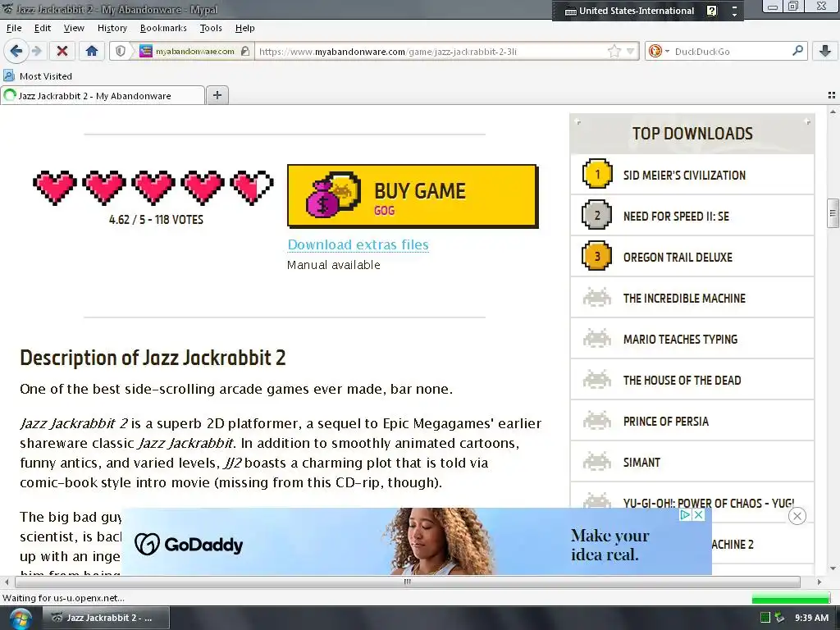840x630 pixels.
Task: Click the number 1 gold badge
Action: click(x=597, y=174)
